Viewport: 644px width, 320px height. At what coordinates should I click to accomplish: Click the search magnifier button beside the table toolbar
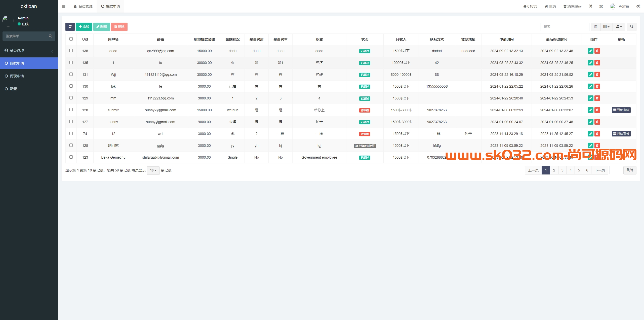click(631, 27)
